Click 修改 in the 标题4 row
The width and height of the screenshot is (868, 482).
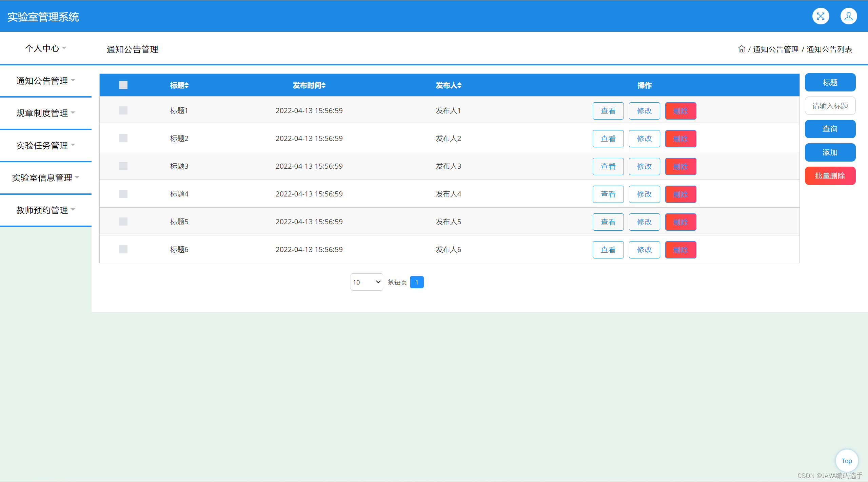tap(645, 194)
